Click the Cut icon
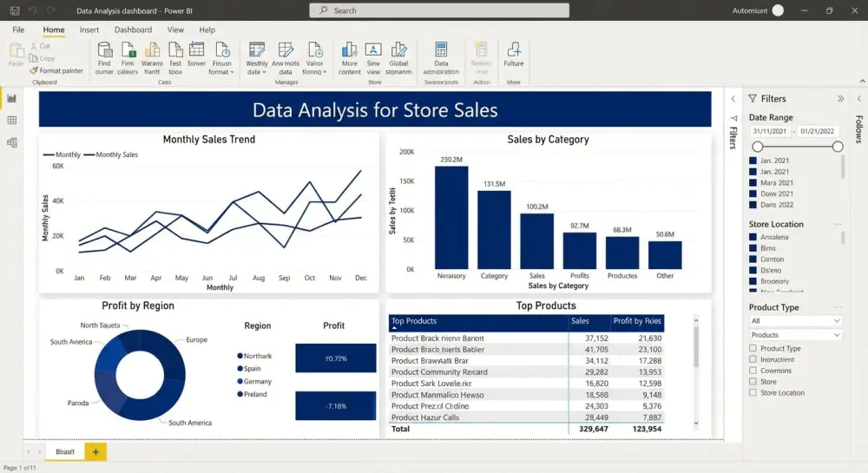The width and height of the screenshot is (868, 473). (x=34, y=46)
